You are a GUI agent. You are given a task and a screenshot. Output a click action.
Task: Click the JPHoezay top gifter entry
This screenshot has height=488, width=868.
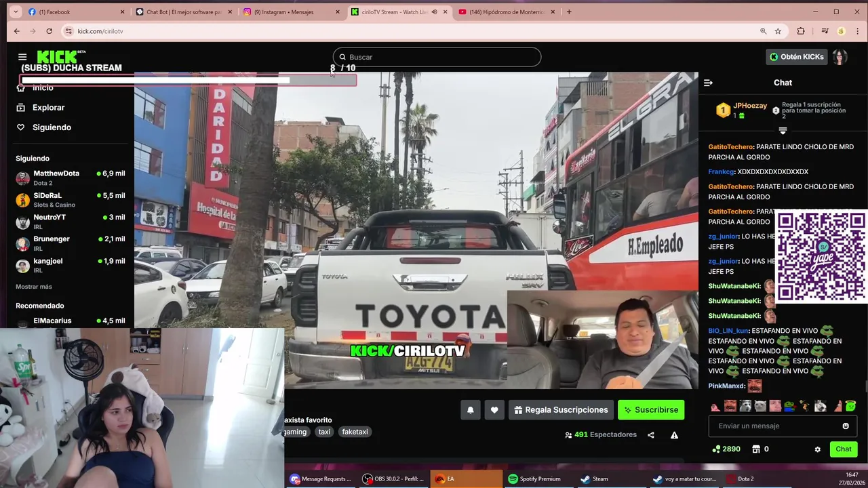click(742, 110)
